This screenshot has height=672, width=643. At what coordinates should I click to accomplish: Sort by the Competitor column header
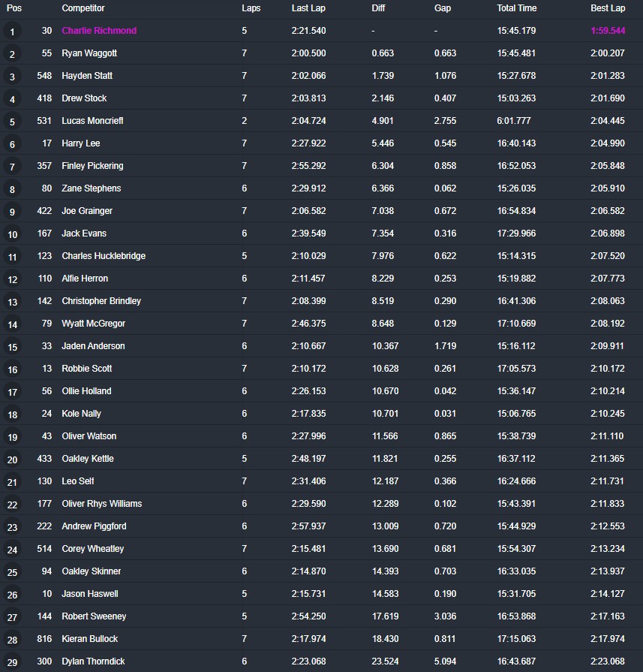83,8
